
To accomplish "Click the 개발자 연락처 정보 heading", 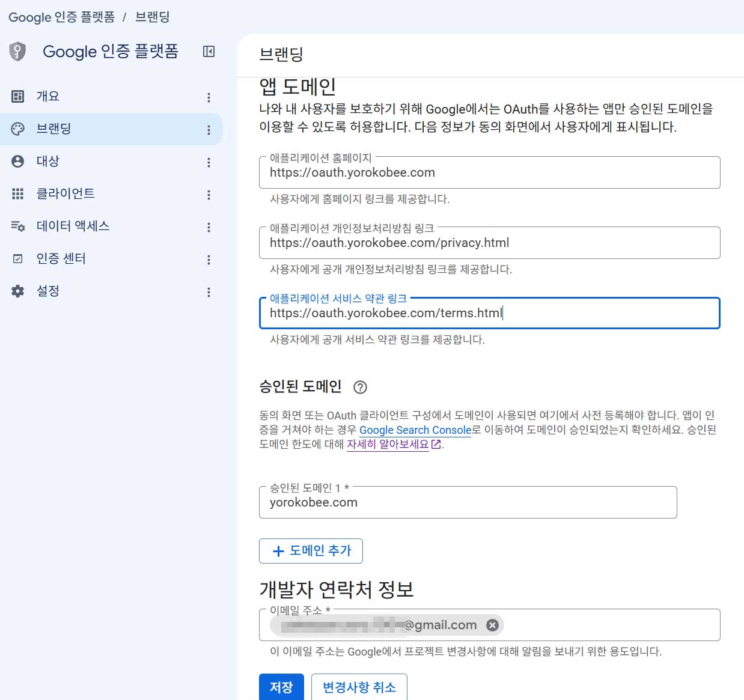I will pyautogui.click(x=337, y=589).
